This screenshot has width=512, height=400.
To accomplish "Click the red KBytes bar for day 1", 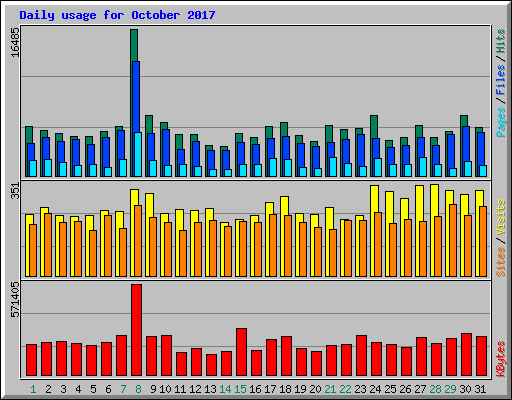I will pos(31,360).
